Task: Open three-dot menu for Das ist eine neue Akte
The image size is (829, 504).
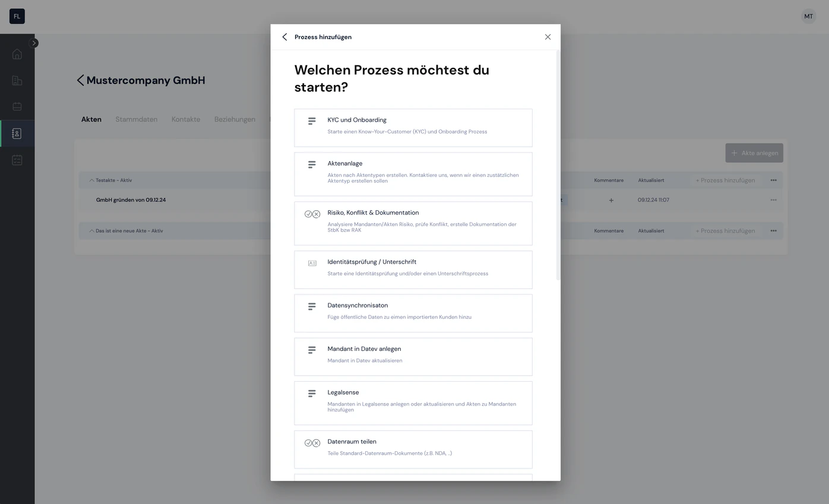Action: pos(773,231)
